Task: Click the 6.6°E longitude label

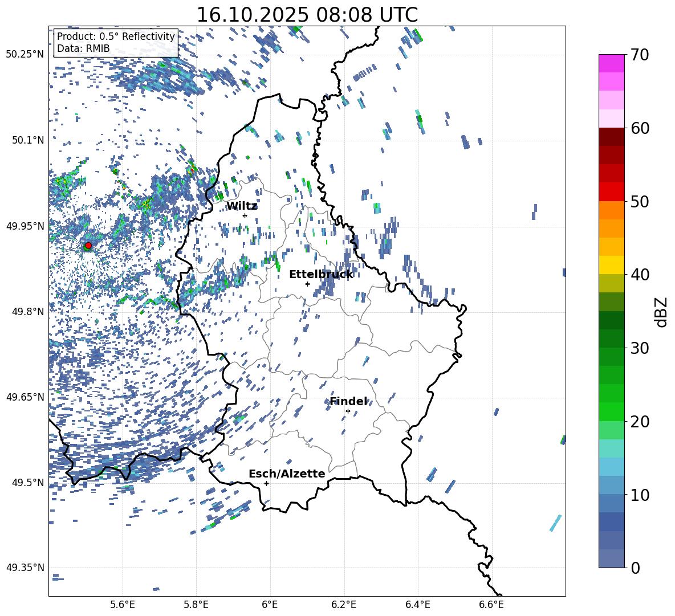Action: 491,605
